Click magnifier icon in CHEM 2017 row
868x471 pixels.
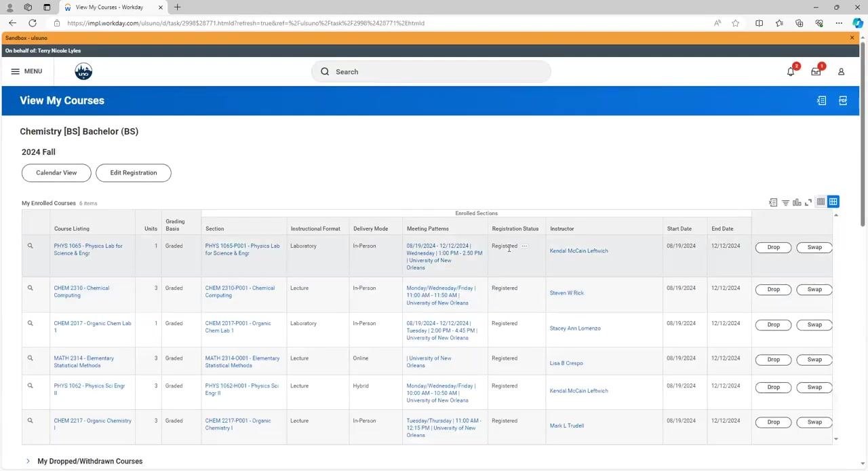tap(30, 323)
